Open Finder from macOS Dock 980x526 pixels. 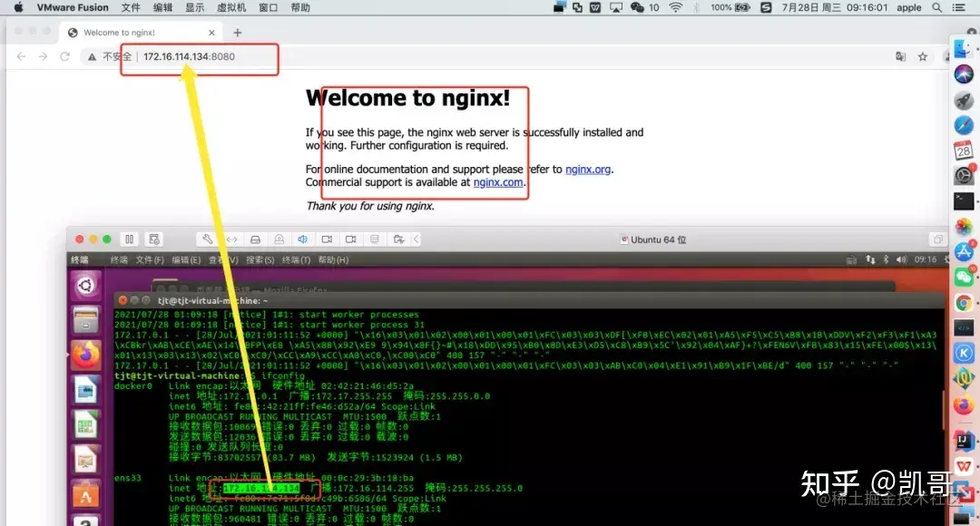[x=963, y=48]
